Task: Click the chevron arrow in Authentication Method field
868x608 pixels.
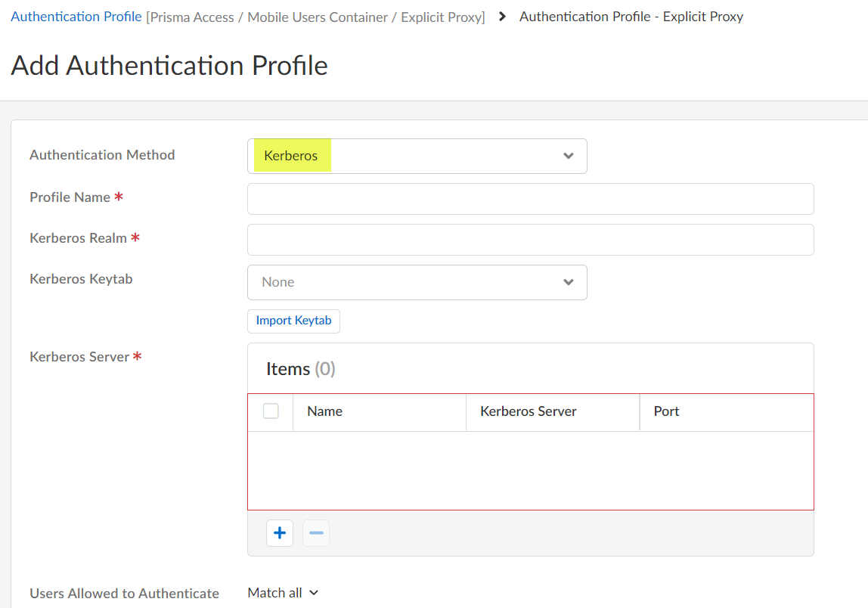Action: tap(569, 156)
